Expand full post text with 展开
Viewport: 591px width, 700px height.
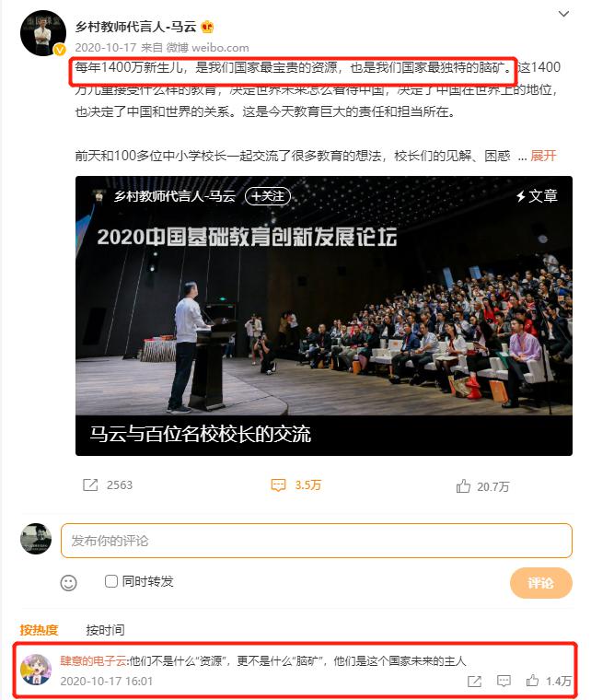pyautogui.click(x=543, y=156)
